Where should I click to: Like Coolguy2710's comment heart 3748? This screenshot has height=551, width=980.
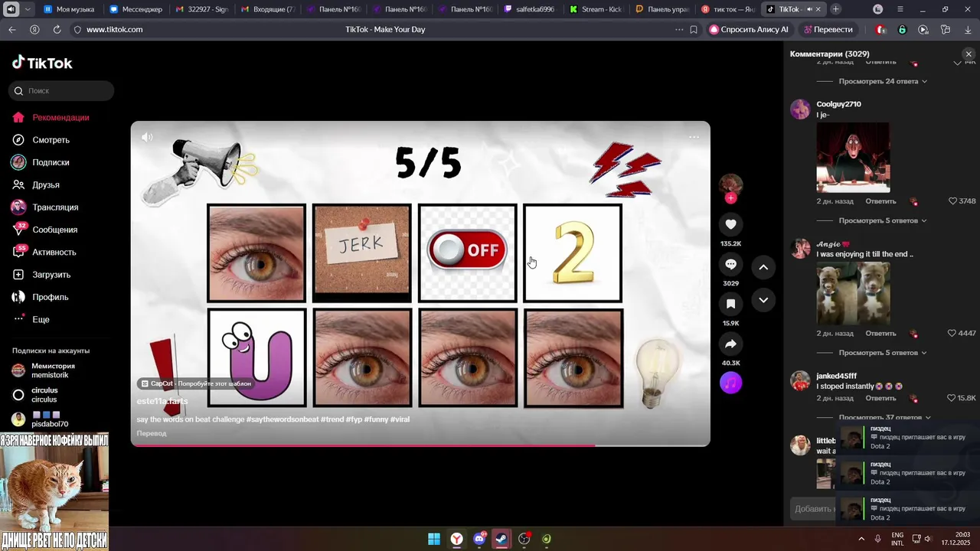pos(953,201)
